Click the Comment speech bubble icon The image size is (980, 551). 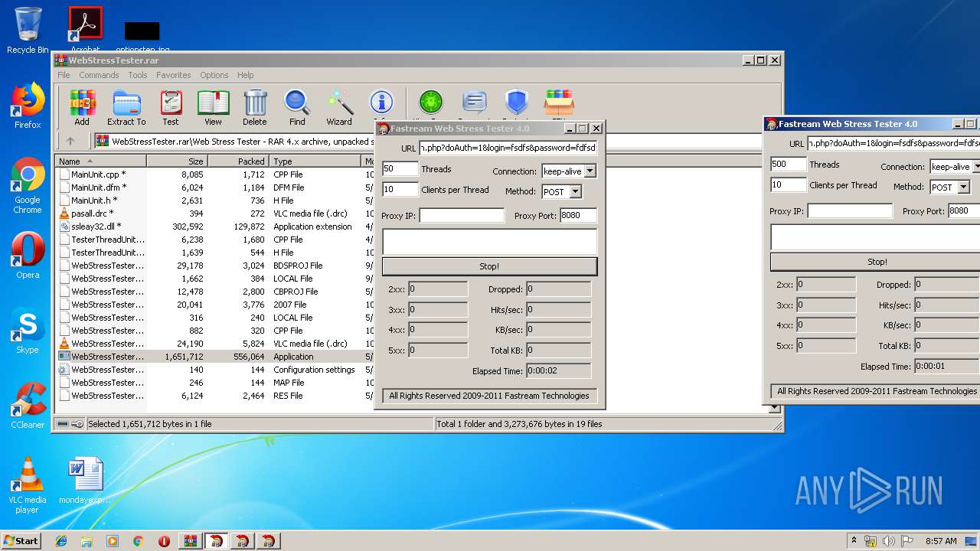pyautogui.click(x=475, y=102)
